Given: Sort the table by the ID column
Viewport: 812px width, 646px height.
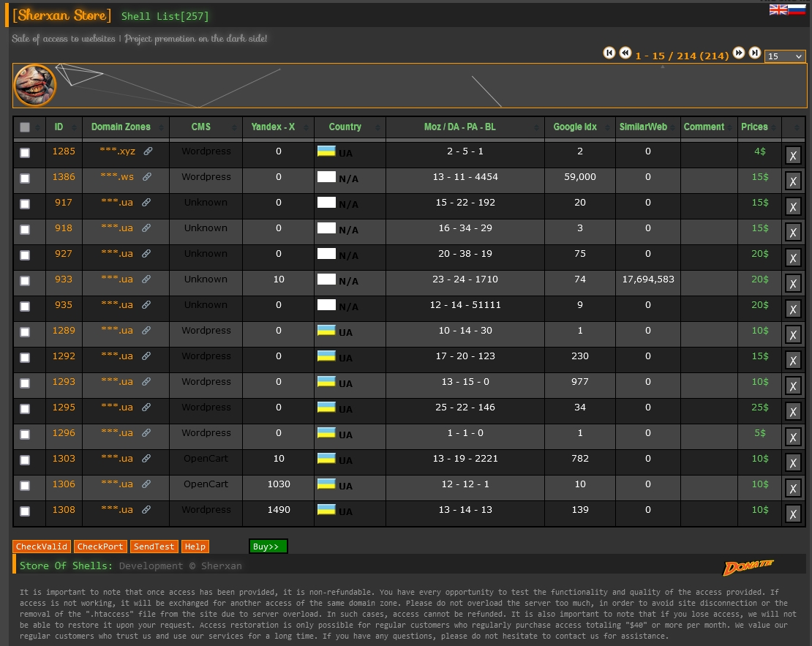Looking at the screenshot, I should tap(64, 127).
